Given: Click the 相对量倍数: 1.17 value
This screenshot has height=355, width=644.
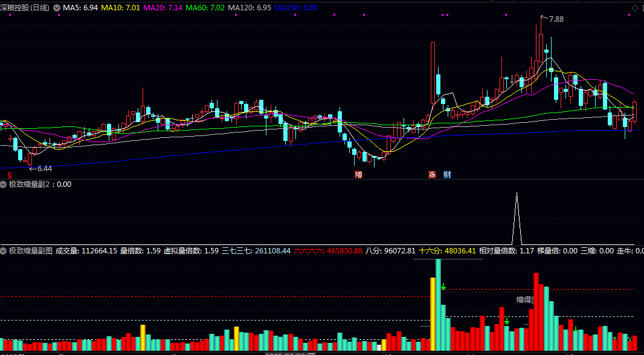Looking at the screenshot, I should coord(506,251).
